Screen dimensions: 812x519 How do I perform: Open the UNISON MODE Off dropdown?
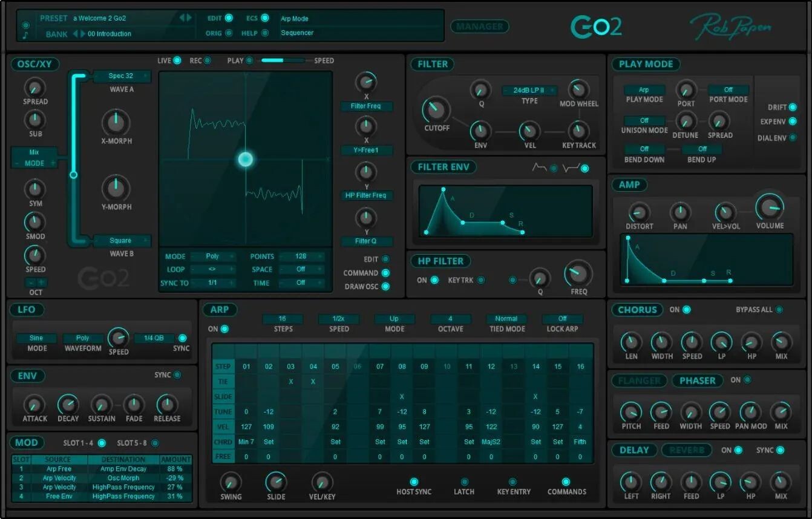(x=644, y=120)
